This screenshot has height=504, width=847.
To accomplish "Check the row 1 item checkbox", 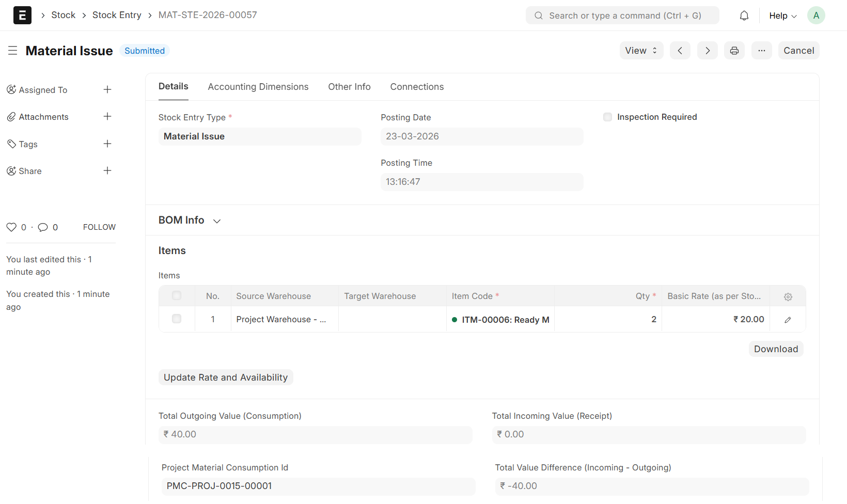I will pos(177,319).
